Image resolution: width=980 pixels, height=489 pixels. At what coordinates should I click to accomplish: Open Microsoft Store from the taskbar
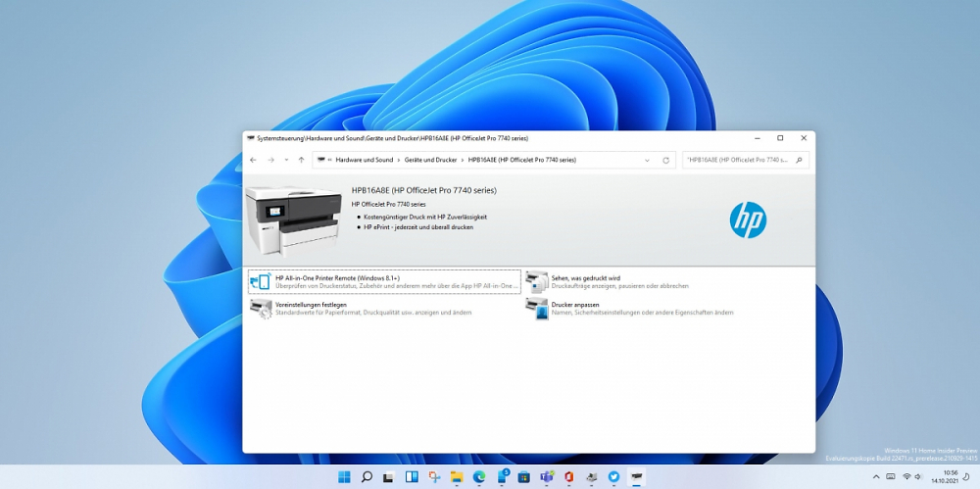click(x=523, y=477)
